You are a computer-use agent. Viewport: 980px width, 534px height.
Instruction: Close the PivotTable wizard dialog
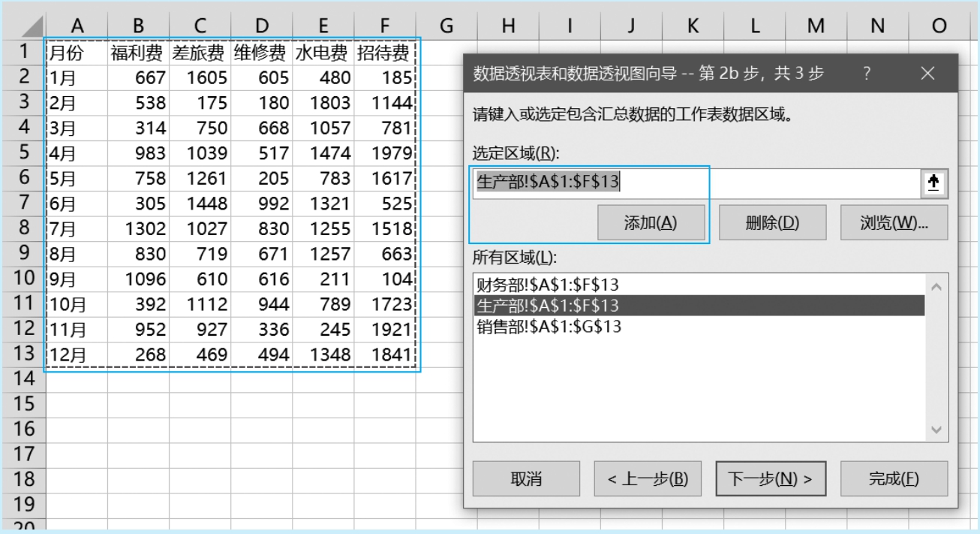927,74
